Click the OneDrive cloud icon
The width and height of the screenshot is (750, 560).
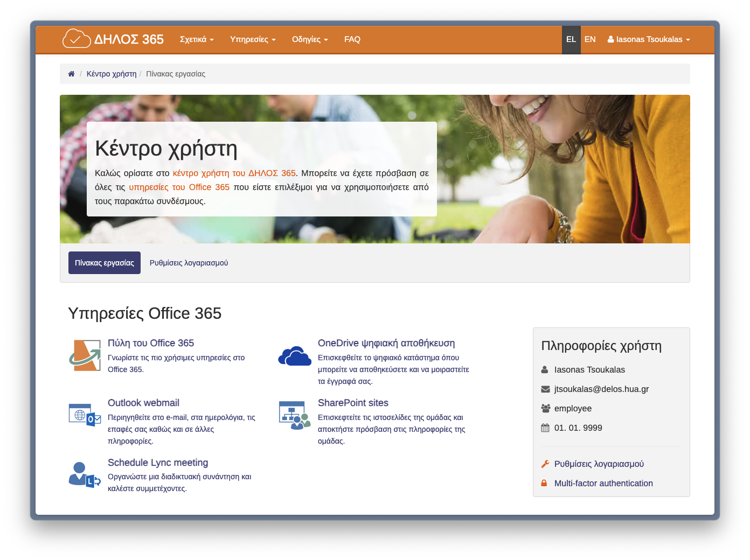tap(295, 356)
